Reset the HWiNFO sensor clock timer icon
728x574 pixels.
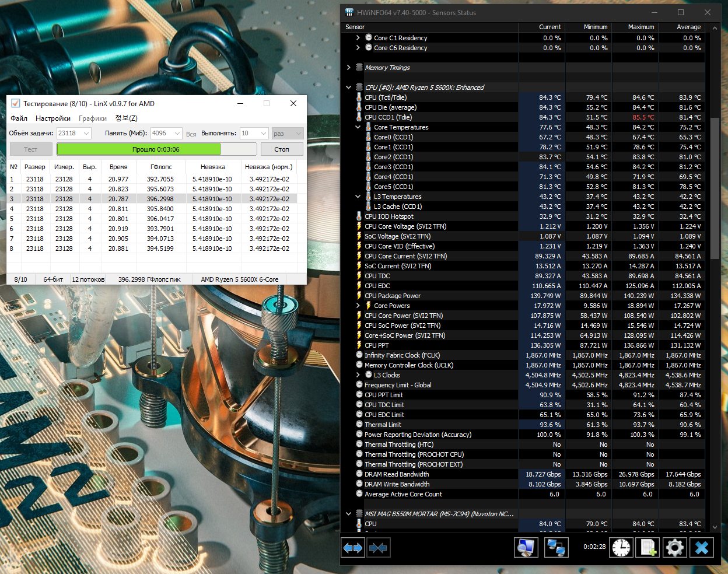tap(621, 548)
